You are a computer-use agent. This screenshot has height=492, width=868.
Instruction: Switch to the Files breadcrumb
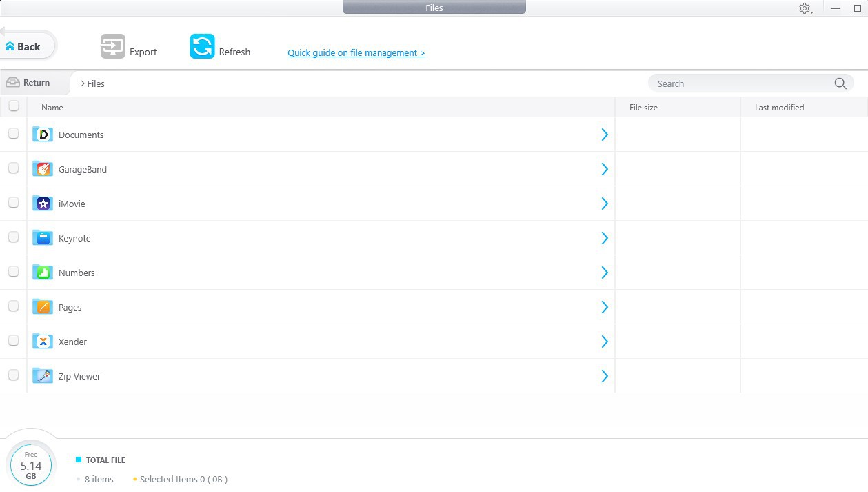(94, 83)
